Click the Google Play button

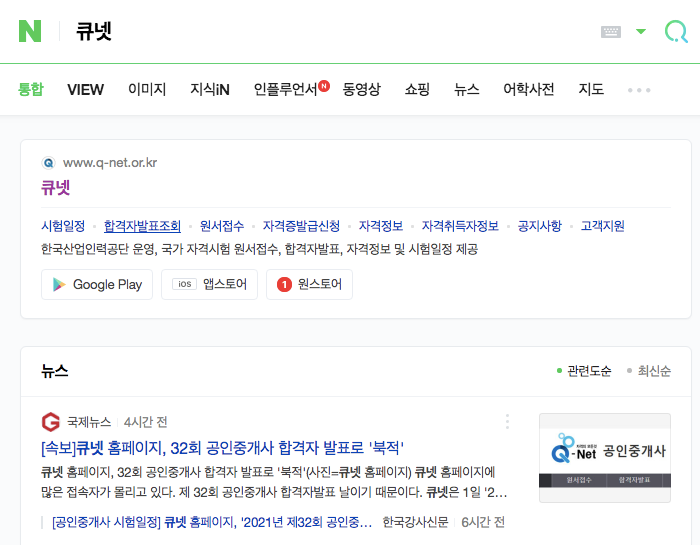[x=97, y=284]
